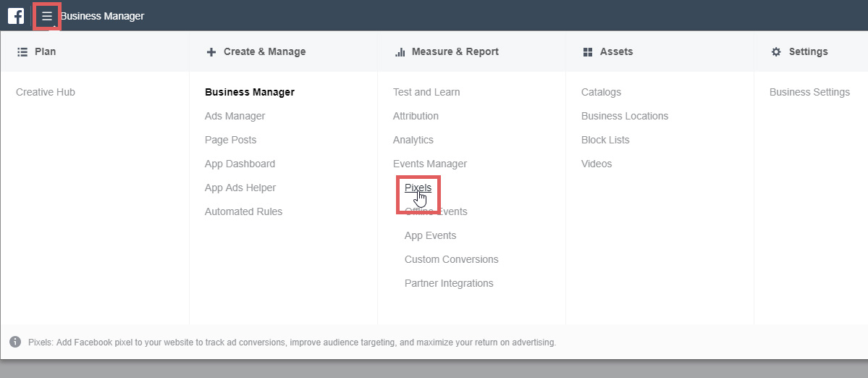This screenshot has width=868, height=378.
Task: Open Automated Rules
Action: point(243,211)
